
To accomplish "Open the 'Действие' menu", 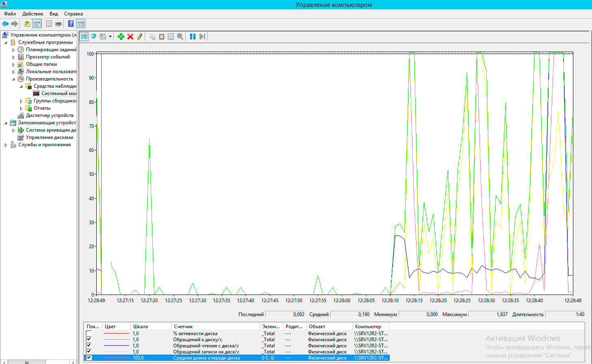I will [33, 14].
